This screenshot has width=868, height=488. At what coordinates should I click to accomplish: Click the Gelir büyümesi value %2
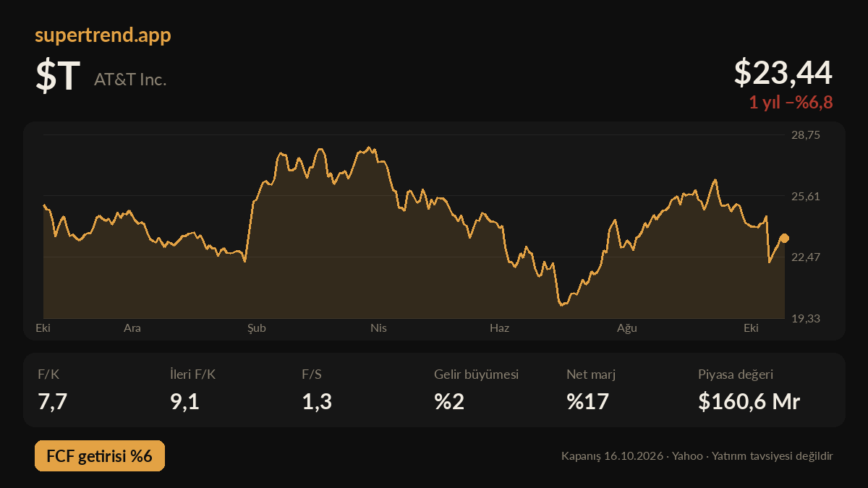449,401
